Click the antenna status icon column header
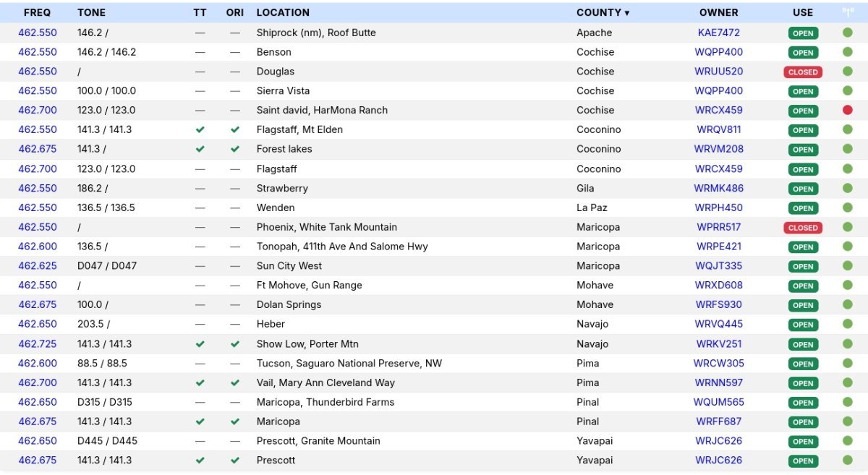 click(x=847, y=12)
